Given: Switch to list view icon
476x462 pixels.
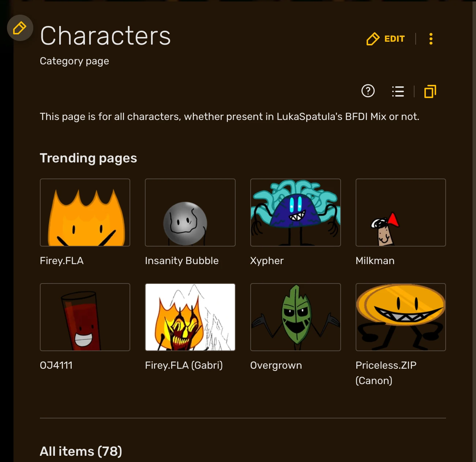Looking at the screenshot, I should [398, 91].
